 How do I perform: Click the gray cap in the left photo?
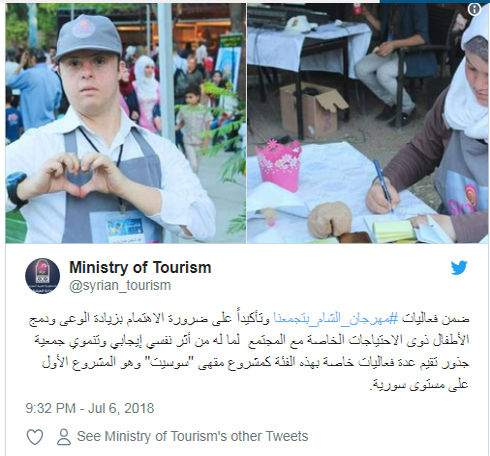tap(89, 37)
